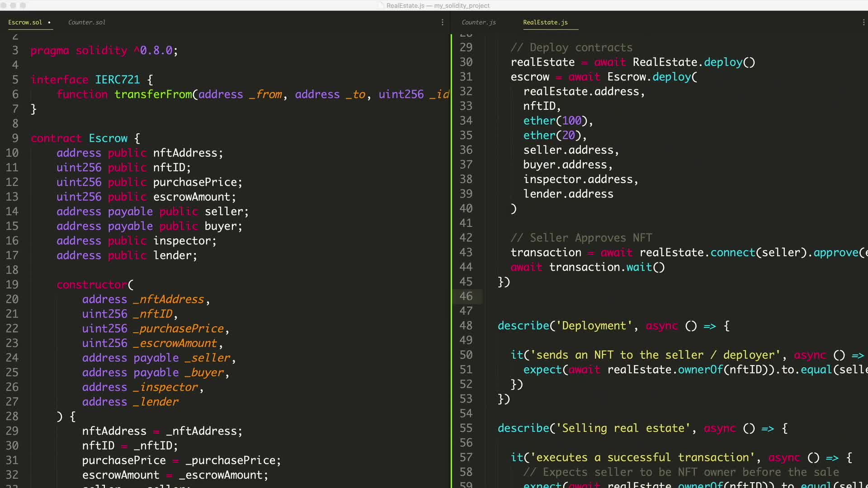The image size is (868, 488).
Task: Click '_nftAddress' parameter on line 20
Action: 169,299
